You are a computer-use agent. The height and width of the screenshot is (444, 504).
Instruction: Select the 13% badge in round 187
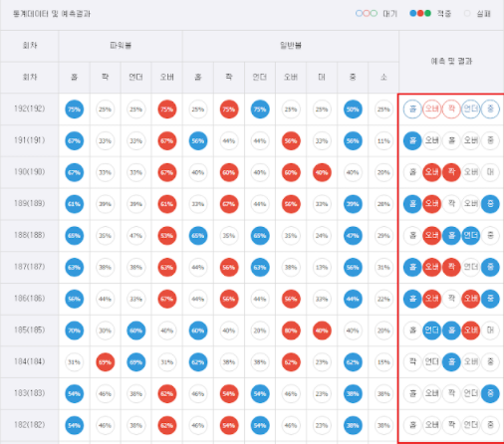click(x=322, y=267)
